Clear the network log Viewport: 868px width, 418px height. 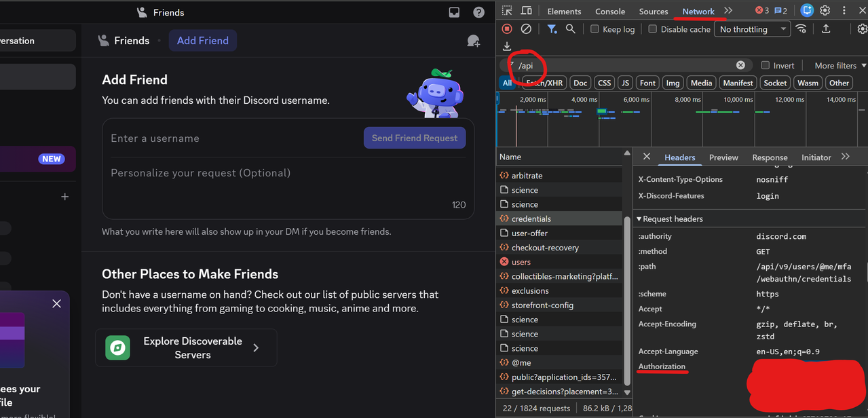pos(526,29)
